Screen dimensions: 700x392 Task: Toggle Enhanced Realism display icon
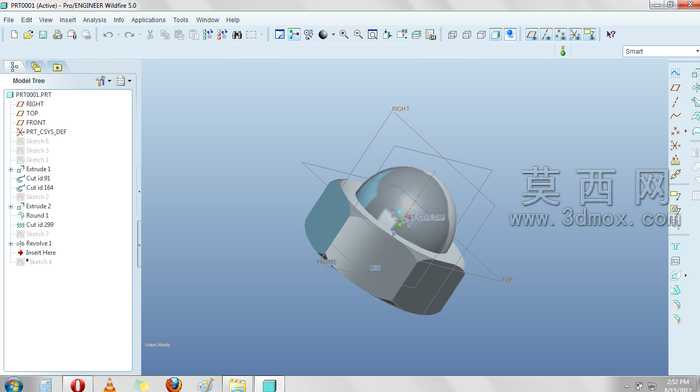click(510, 34)
